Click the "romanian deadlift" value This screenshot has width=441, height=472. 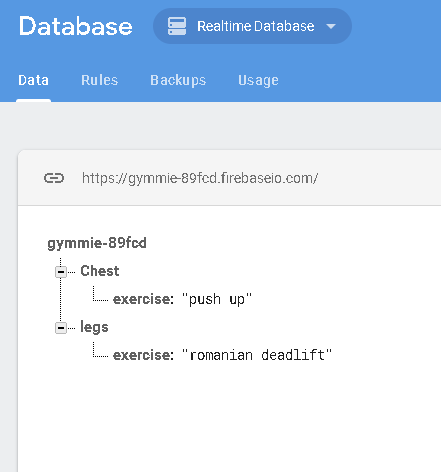tap(257, 355)
